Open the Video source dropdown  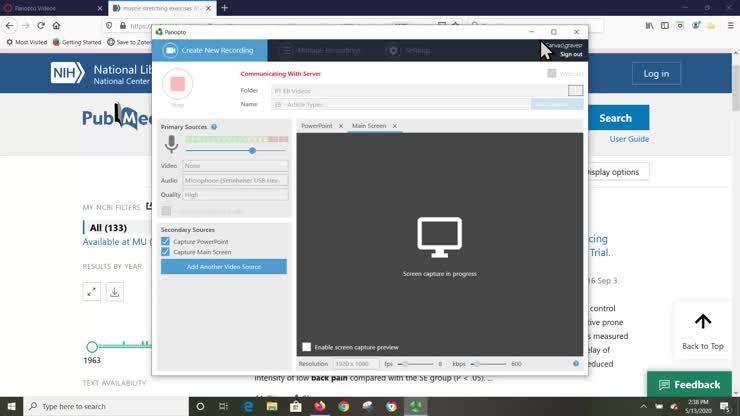236,166
